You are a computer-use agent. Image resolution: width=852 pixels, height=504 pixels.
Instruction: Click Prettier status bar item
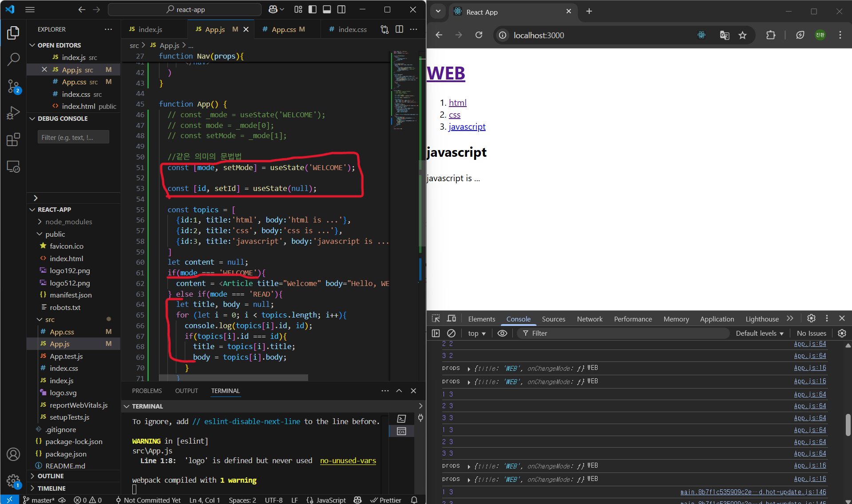(386, 500)
